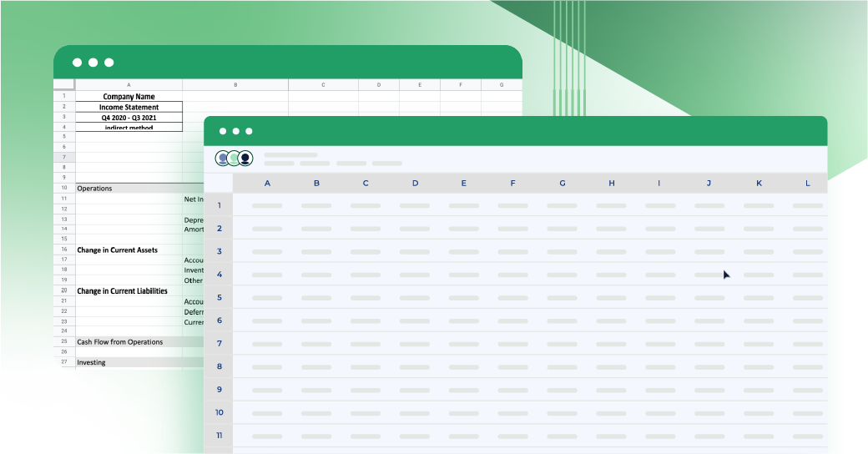Screen dimensions: 868x454
Task: Click 'Cash Flow from Operations' cell
Action: tap(120, 341)
